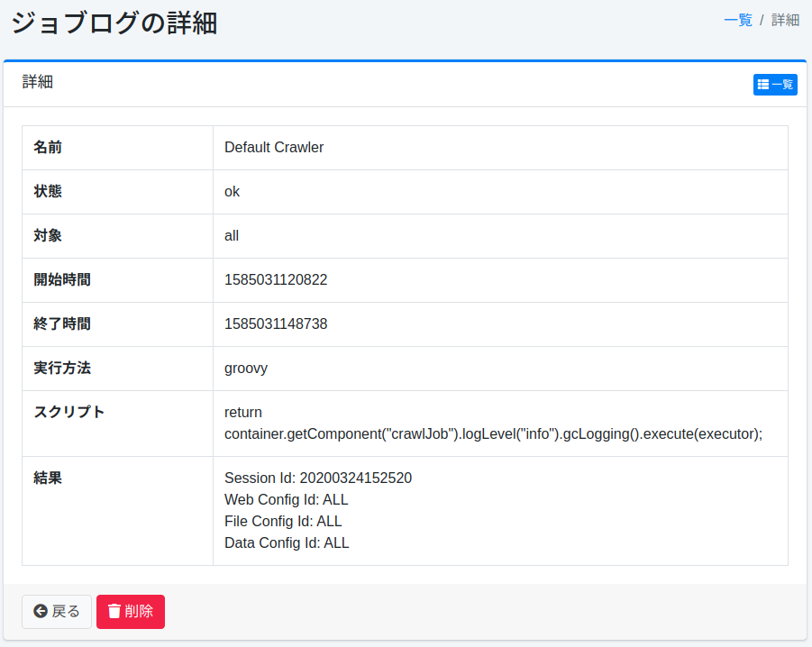Click the groovy execution method value

(246, 368)
